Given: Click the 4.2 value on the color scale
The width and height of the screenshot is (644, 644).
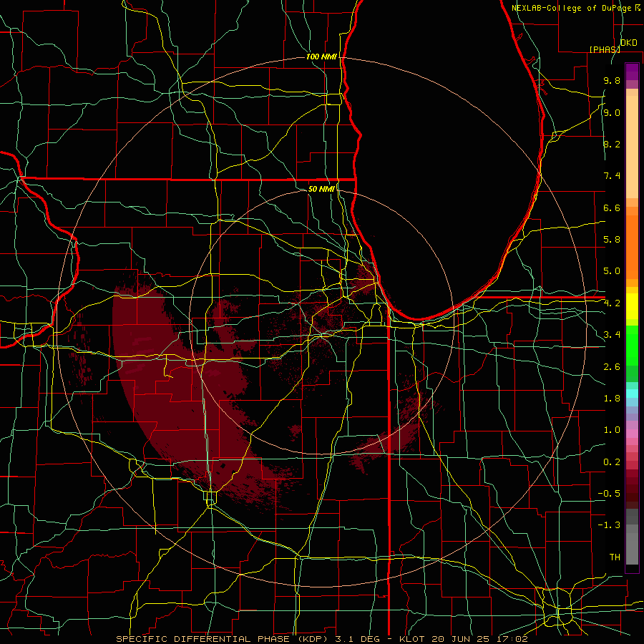Looking at the screenshot, I should (x=612, y=303).
